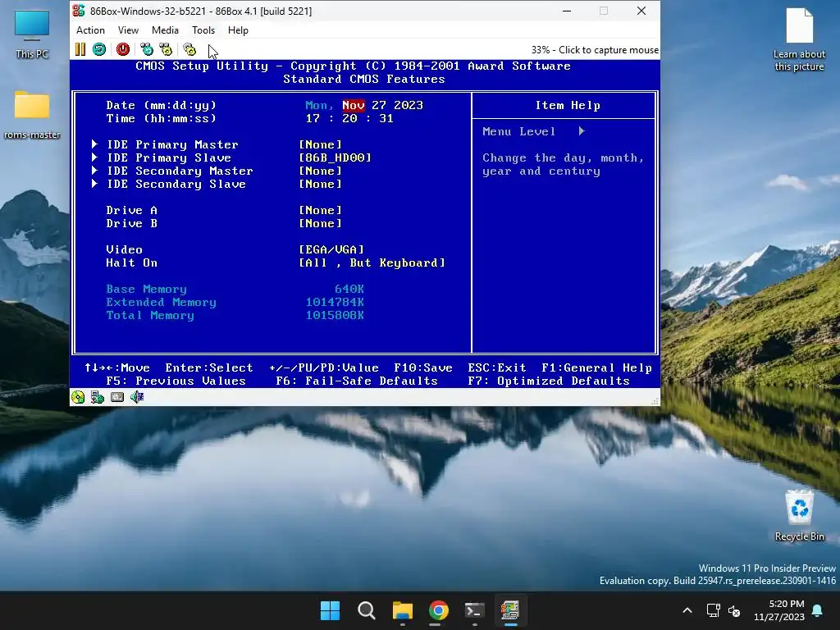Click the network tray icon
The image size is (840, 630).
click(x=713, y=610)
